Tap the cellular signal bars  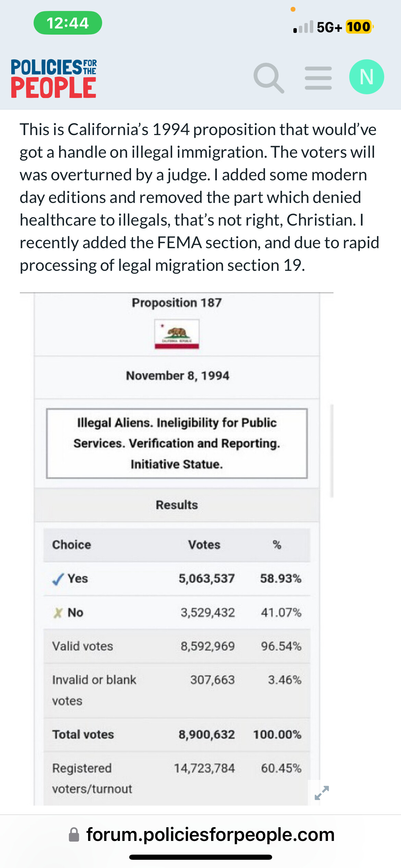tap(303, 27)
